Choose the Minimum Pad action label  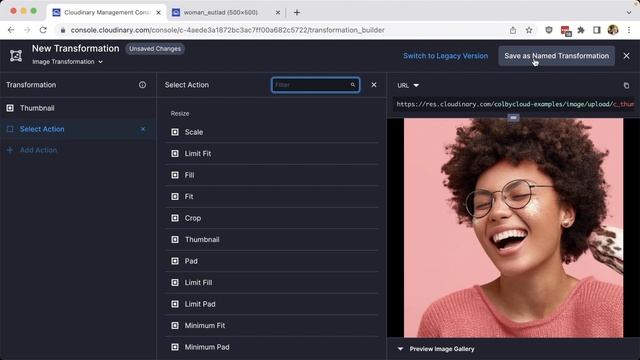207,347
